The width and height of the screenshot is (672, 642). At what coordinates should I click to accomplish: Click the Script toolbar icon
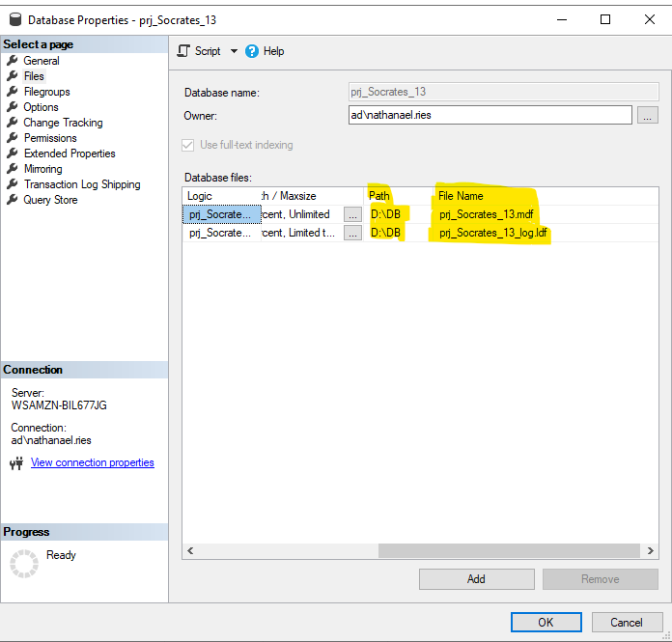pos(183,51)
